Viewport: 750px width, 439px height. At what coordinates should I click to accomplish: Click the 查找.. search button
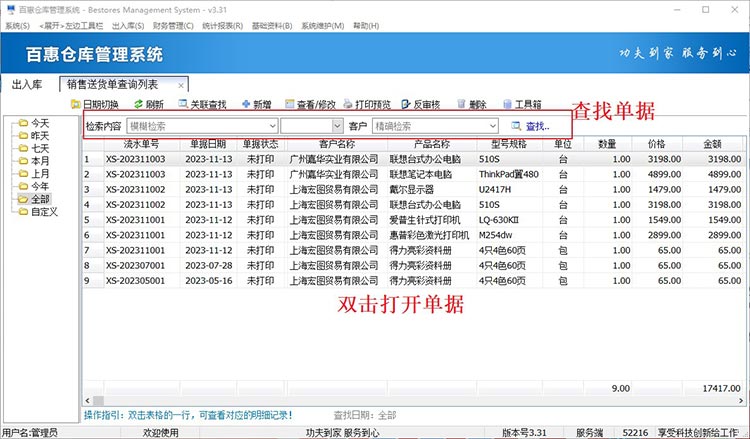click(530, 126)
